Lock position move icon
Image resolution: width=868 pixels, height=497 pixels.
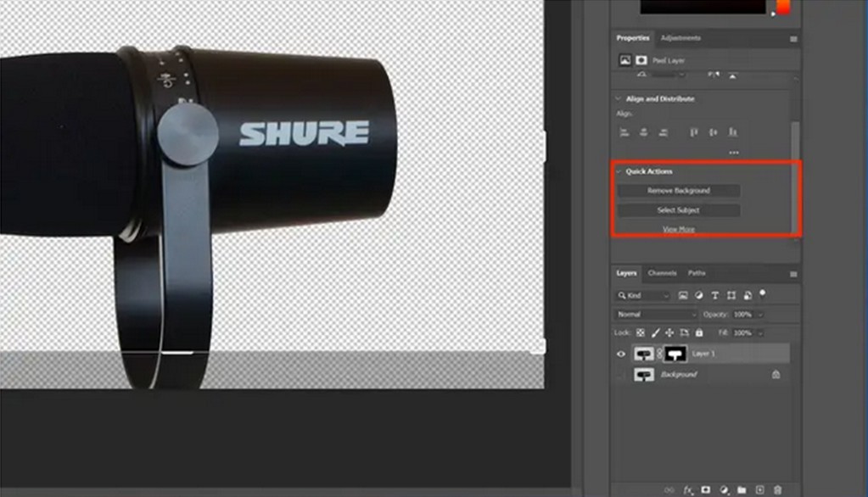pos(669,332)
